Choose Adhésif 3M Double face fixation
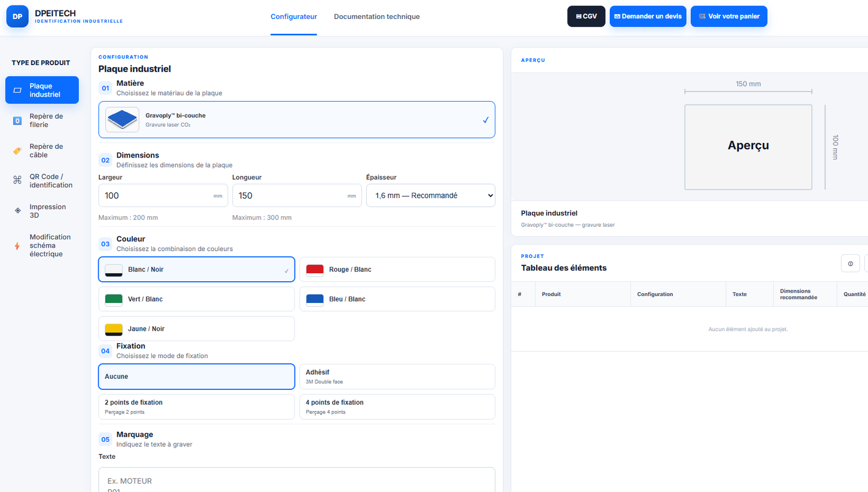The image size is (868, 492). tap(397, 376)
